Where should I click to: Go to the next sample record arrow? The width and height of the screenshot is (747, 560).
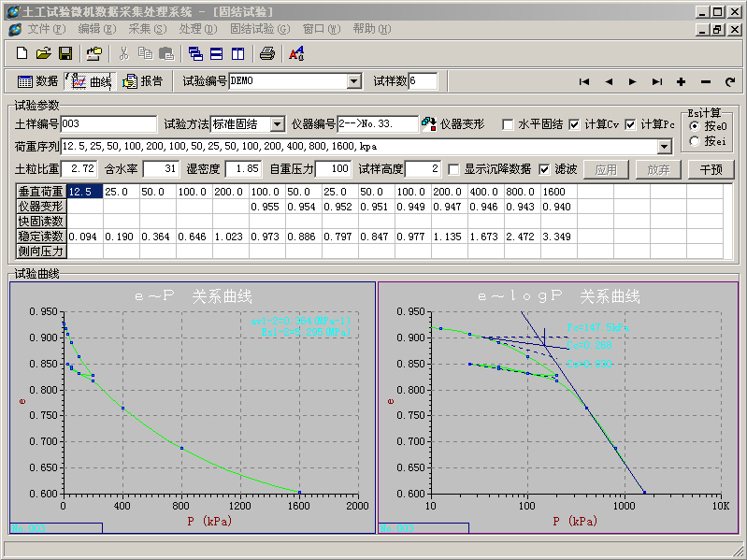point(633,81)
